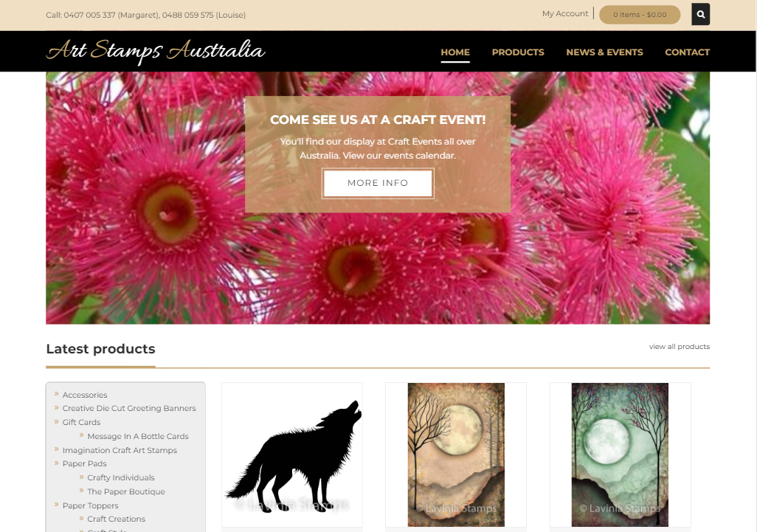
Task: Click the MORE INFO button
Action: click(378, 183)
